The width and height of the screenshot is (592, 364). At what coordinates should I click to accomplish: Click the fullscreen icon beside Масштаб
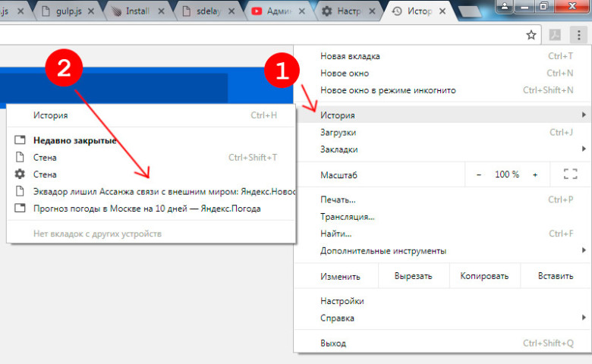[x=571, y=174]
